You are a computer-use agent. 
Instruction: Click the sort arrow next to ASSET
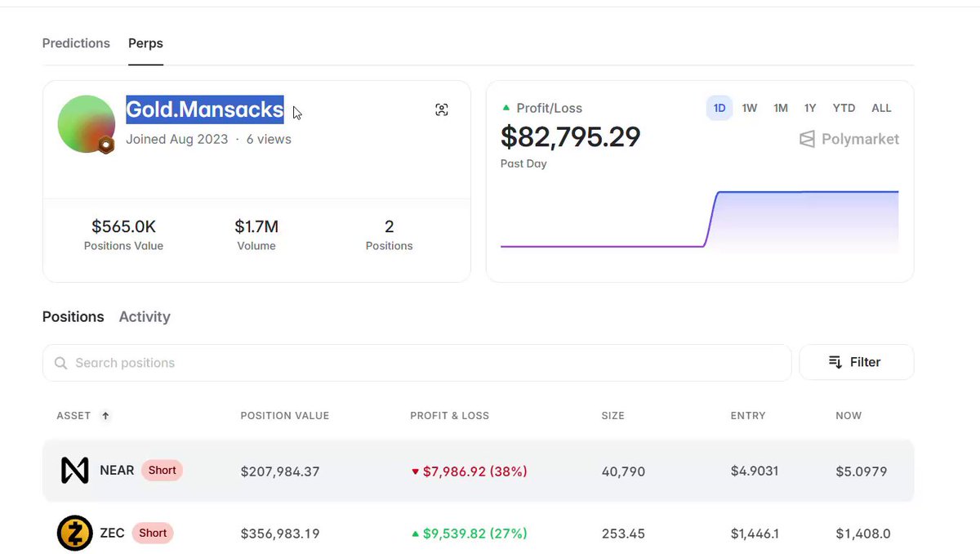coord(105,416)
